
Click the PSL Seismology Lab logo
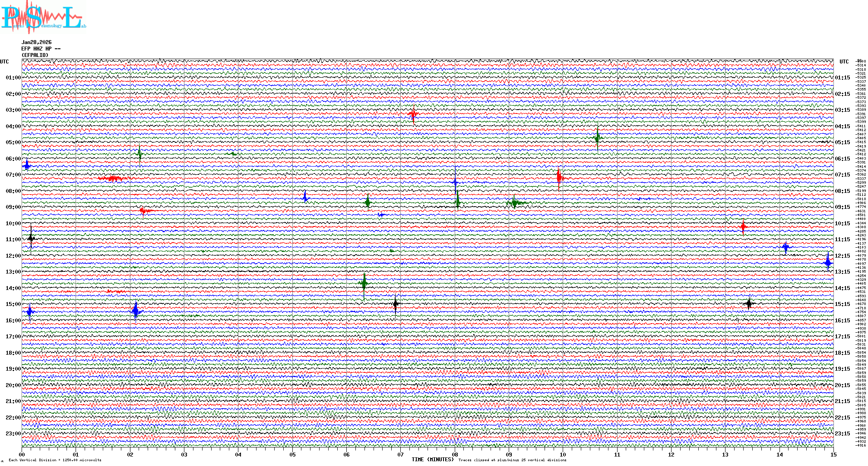[43, 17]
